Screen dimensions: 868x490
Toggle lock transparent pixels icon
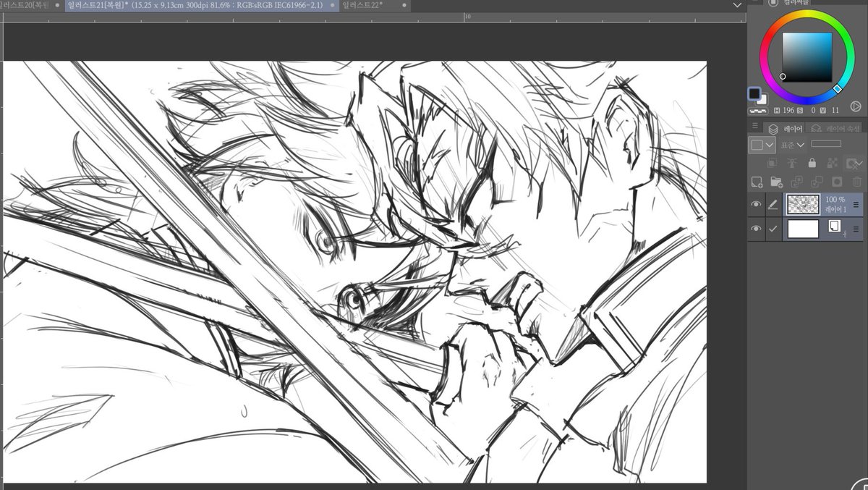click(x=833, y=164)
